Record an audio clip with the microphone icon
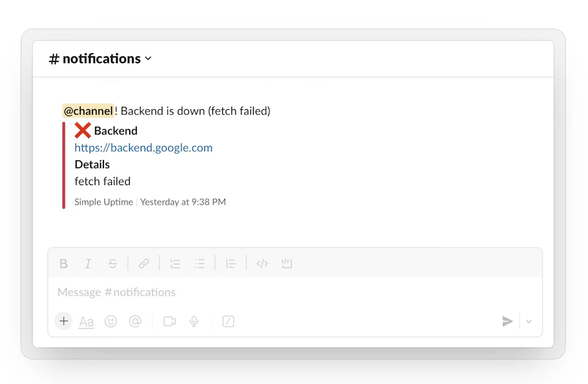 (194, 321)
